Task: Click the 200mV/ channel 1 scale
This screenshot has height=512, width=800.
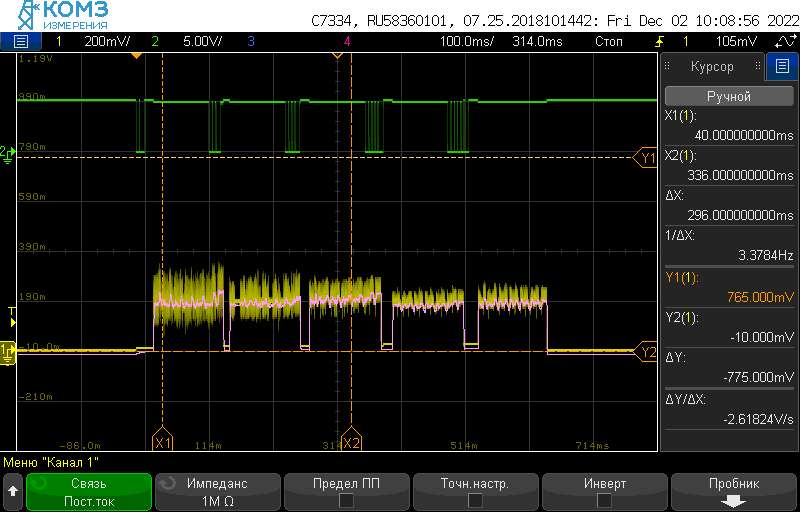Action: (107, 41)
